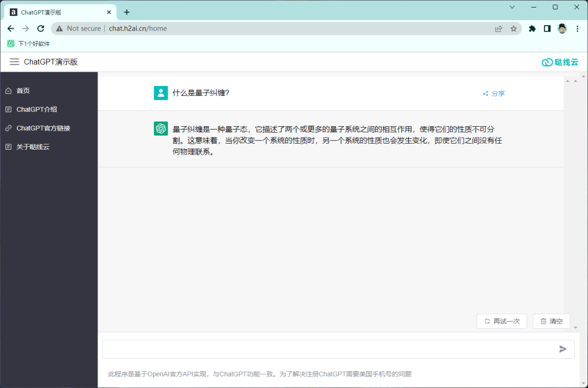Click the share page icon in address bar
The width and height of the screenshot is (588, 388).
tap(498, 29)
